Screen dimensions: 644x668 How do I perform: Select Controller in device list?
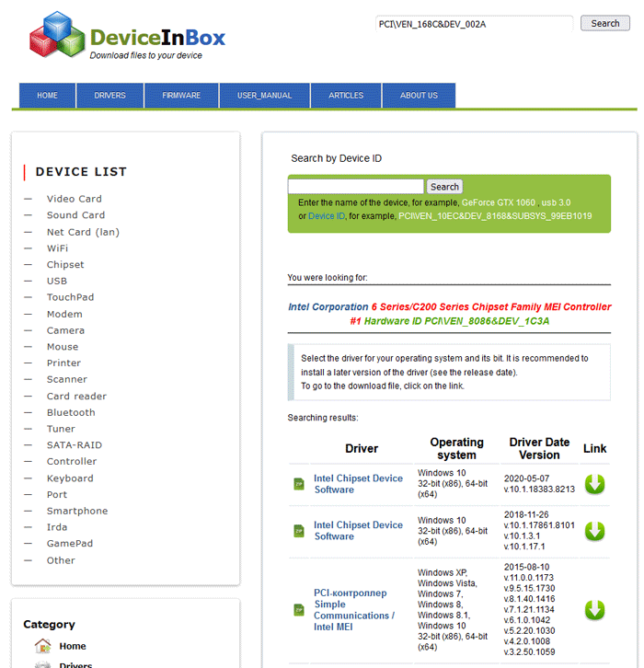tap(72, 461)
